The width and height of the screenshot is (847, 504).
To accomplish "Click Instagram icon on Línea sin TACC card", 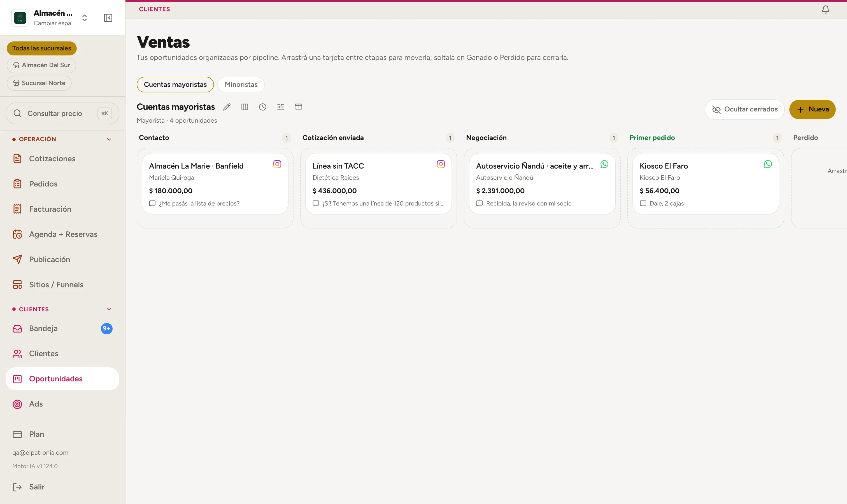I will click(x=441, y=164).
